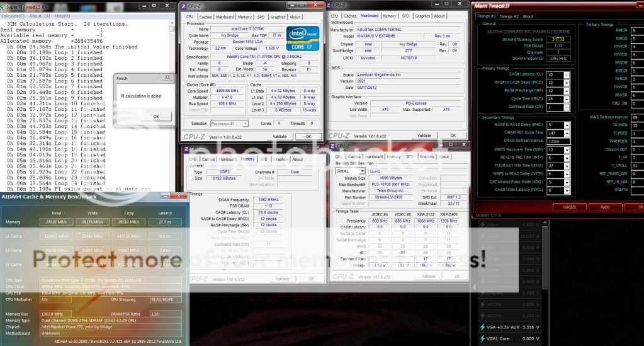Open the Calculate(C) menu in Super PI
Image resolution: width=644 pixels, height=346 pixels.
(13, 16)
